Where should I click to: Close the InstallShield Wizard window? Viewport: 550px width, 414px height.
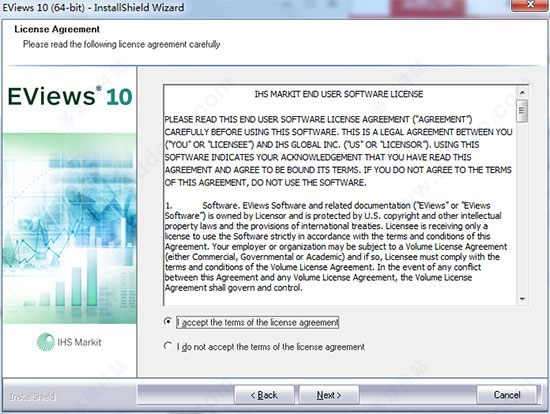530,5
